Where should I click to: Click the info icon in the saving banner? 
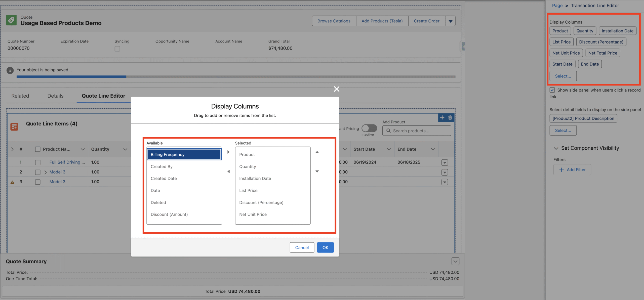10,70
